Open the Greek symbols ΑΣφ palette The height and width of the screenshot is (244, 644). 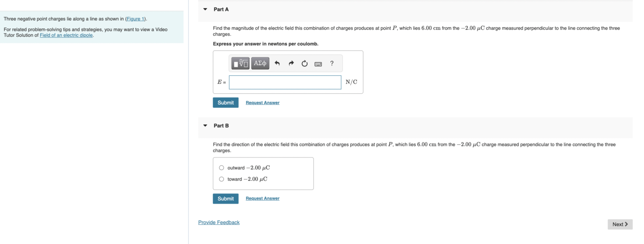[260, 63]
